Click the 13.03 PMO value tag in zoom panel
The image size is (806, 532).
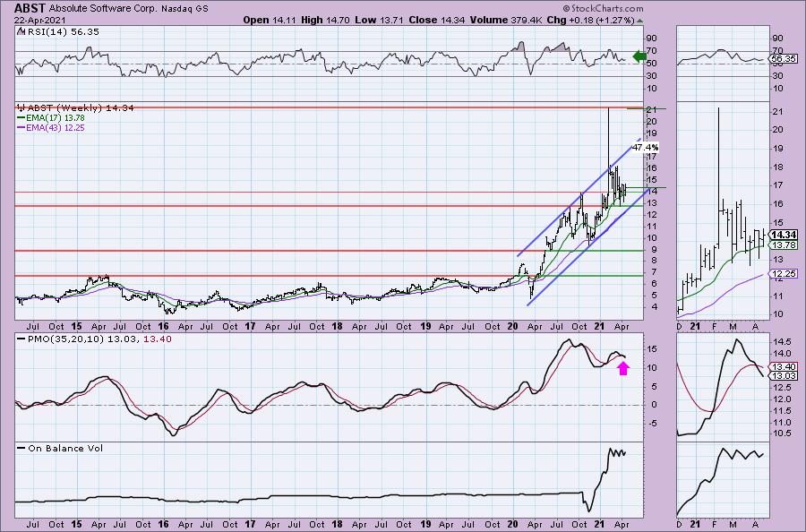(x=785, y=376)
